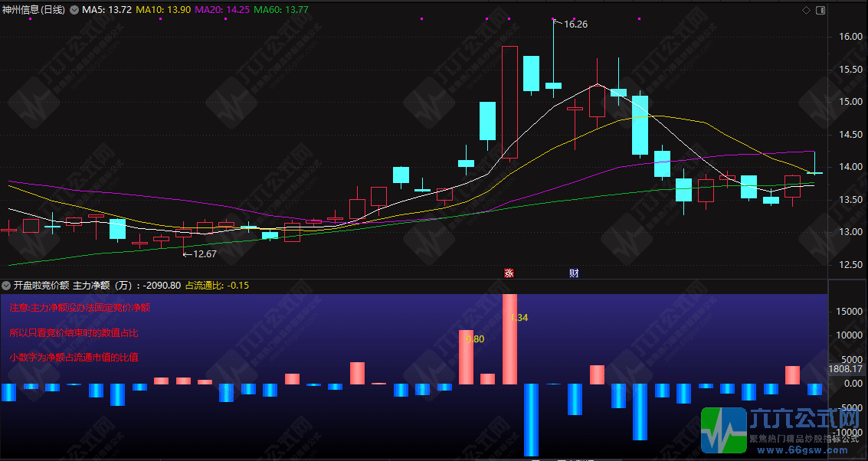This screenshot has width=868, height=461.
Task: Click the 1808.17 value tag on axis
Action: click(x=848, y=370)
